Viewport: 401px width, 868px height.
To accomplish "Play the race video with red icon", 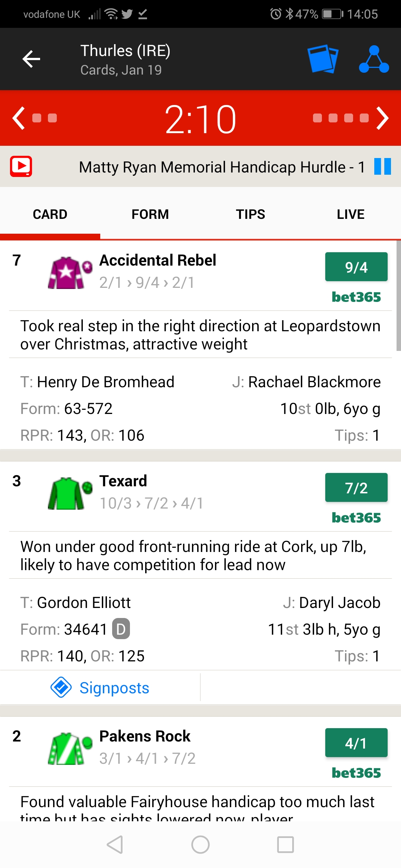I will (x=21, y=166).
